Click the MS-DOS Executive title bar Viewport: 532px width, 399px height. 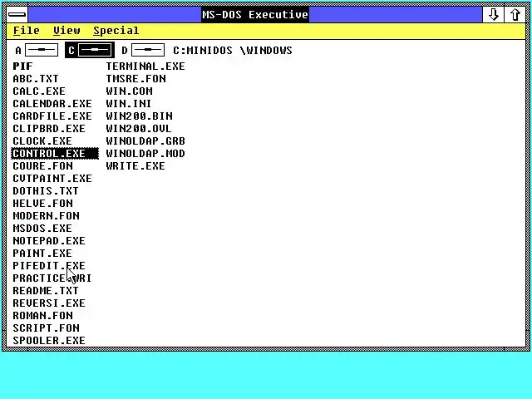click(255, 15)
